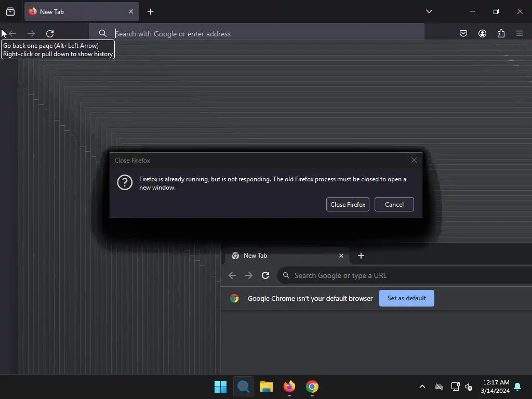
Task: Open the Windows Start menu
Action: pyautogui.click(x=220, y=387)
